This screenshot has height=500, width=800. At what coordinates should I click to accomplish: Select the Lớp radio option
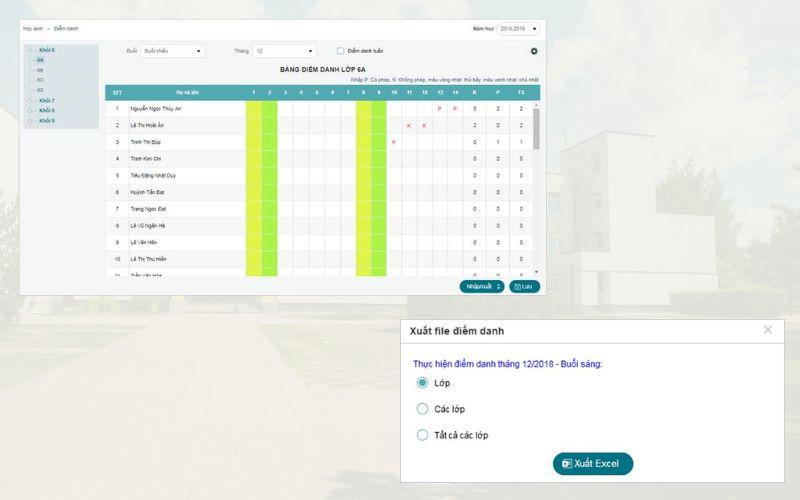click(x=422, y=383)
